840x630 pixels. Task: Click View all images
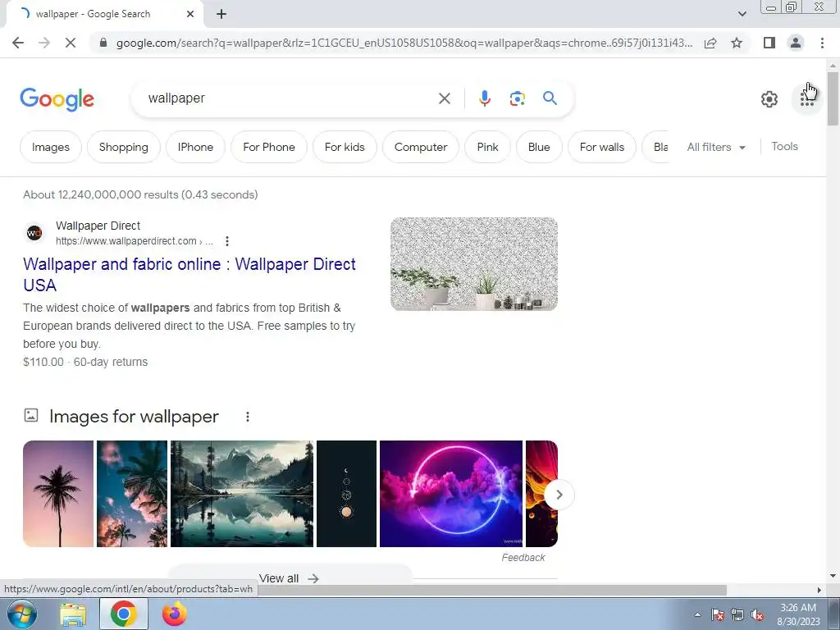289,578
